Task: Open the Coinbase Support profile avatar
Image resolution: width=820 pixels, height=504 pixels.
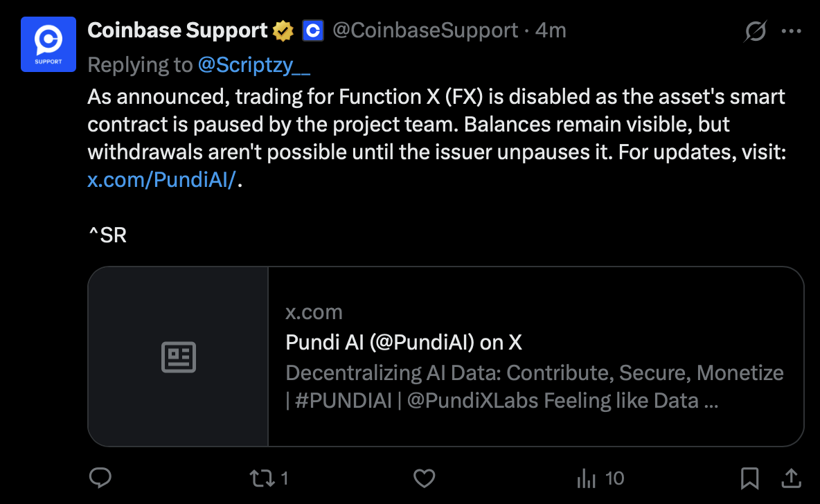Action: (48, 44)
